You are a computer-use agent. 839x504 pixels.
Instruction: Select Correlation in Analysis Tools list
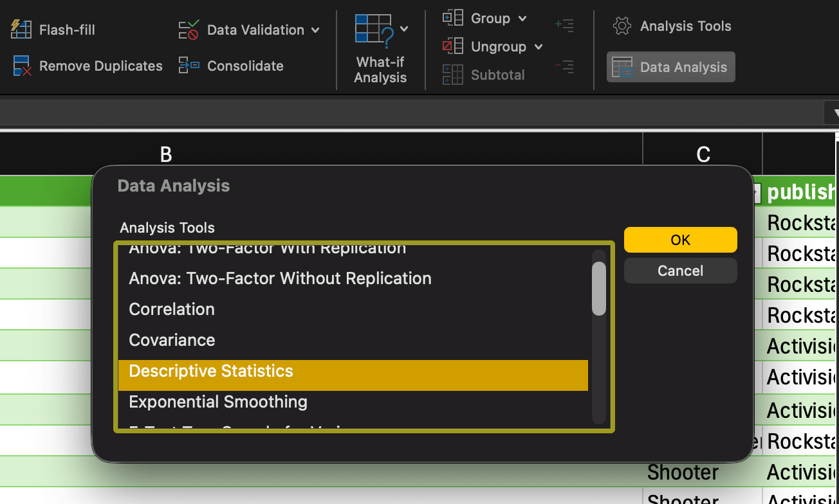point(171,309)
